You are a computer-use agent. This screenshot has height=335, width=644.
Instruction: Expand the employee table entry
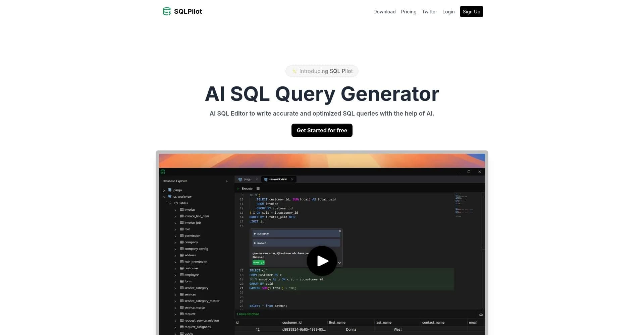coord(175,275)
